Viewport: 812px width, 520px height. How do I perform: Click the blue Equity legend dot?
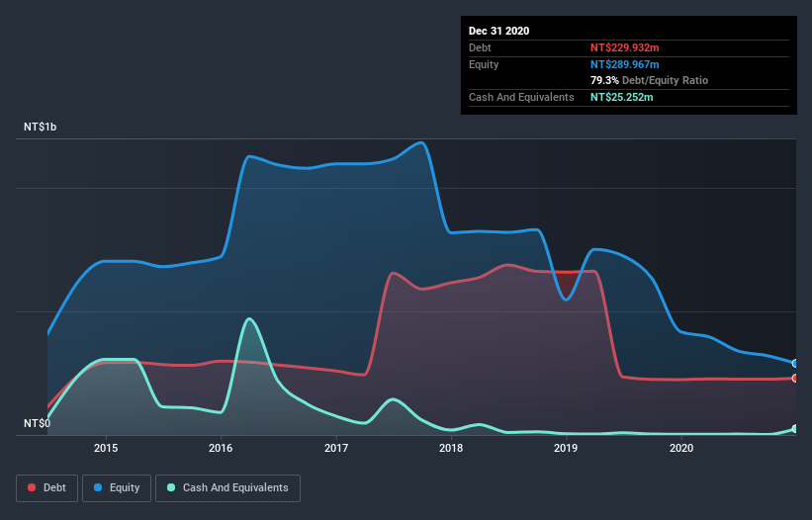pyautogui.click(x=98, y=487)
